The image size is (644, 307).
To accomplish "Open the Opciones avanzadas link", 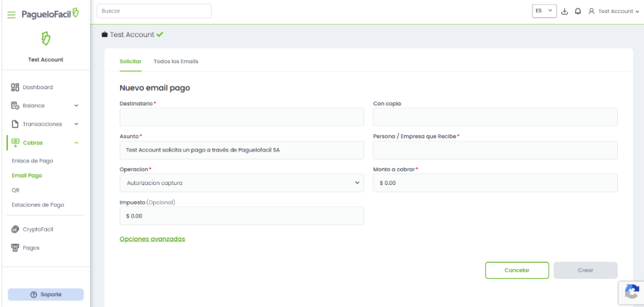I will [152, 239].
